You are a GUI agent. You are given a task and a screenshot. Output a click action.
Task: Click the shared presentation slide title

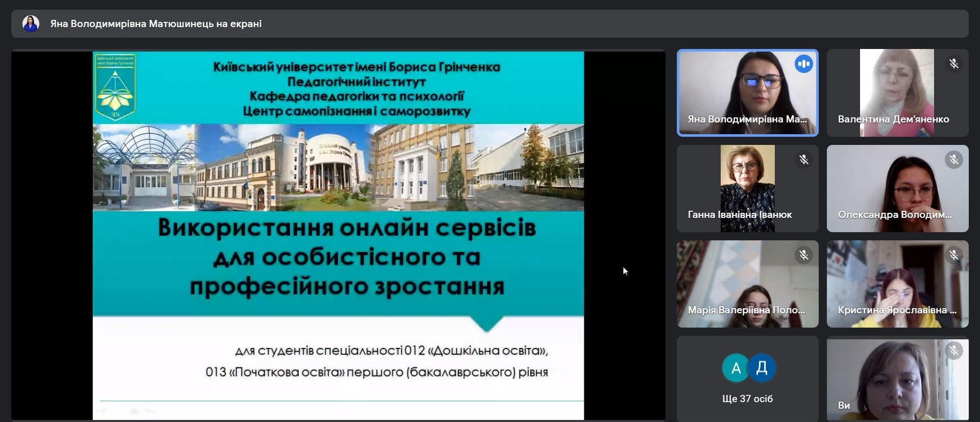pyautogui.click(x=347, y=257)
